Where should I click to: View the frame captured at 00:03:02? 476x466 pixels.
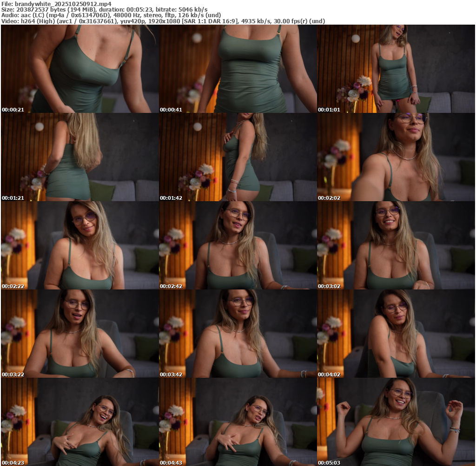[x=396, y=245]
